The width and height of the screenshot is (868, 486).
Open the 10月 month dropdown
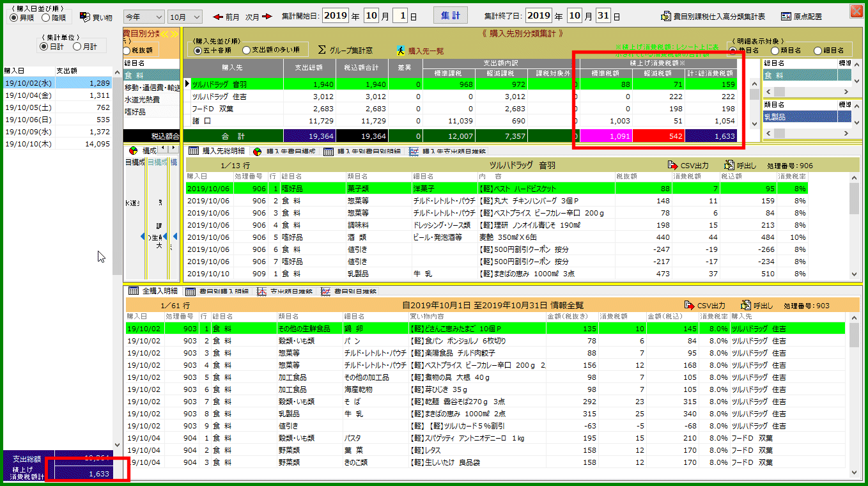pyautogui.click(x=185, y=17)
